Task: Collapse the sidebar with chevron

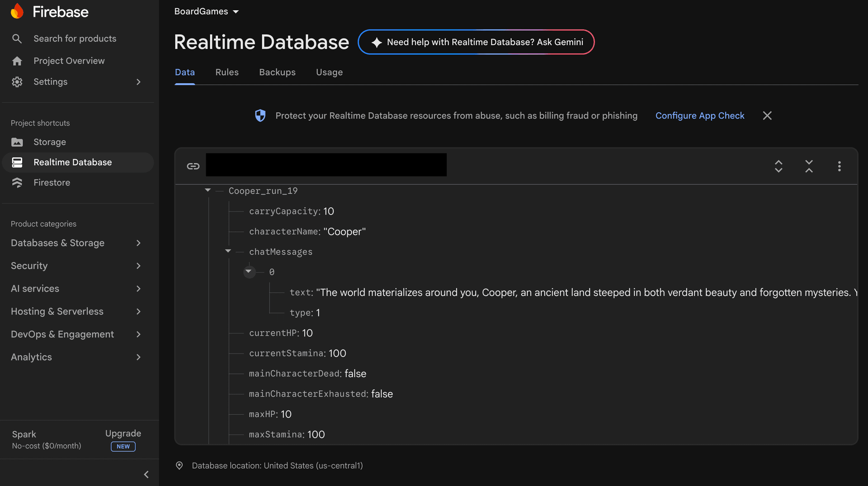Action: click(146, 474)
